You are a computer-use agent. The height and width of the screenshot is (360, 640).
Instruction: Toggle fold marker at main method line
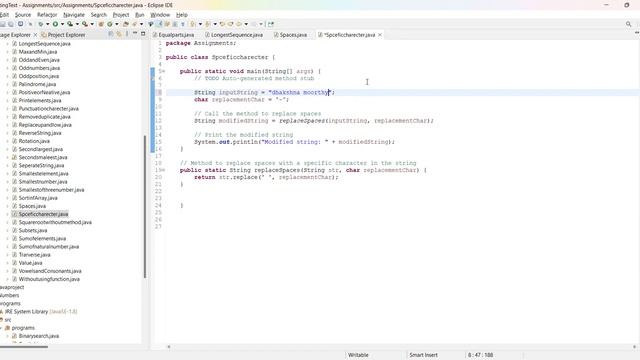(x=163, y=71)
